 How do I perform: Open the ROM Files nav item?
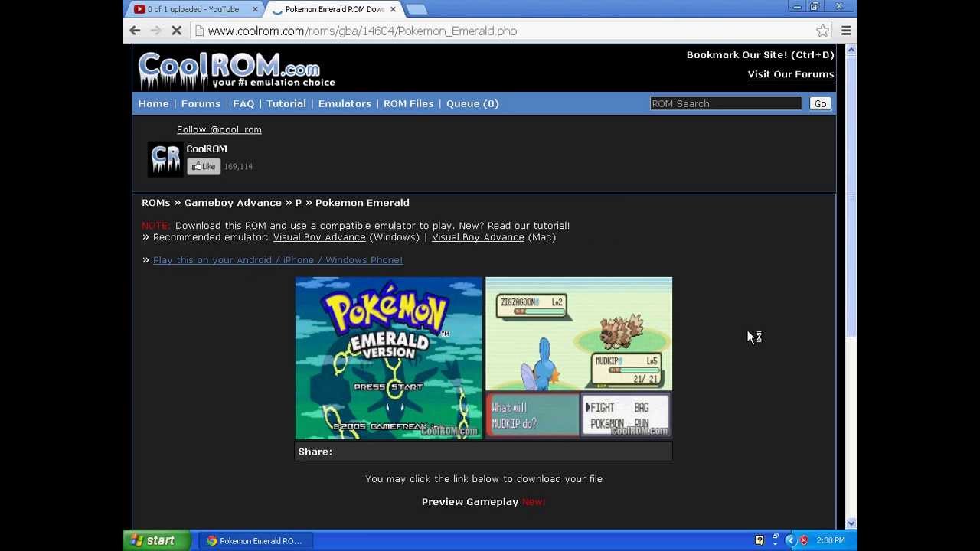point(408,103)
